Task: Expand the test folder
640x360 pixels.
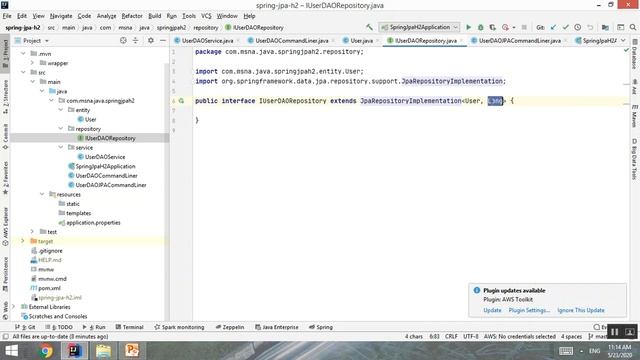Action: point(33,231)
